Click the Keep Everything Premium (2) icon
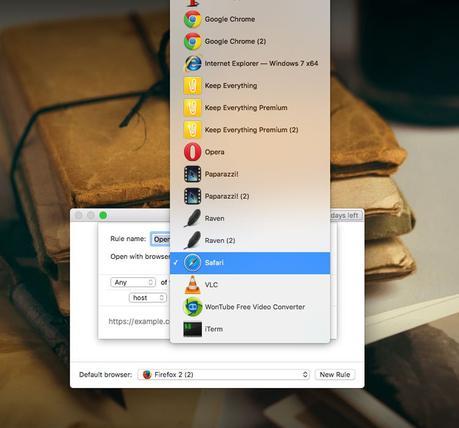 point(193,130)
